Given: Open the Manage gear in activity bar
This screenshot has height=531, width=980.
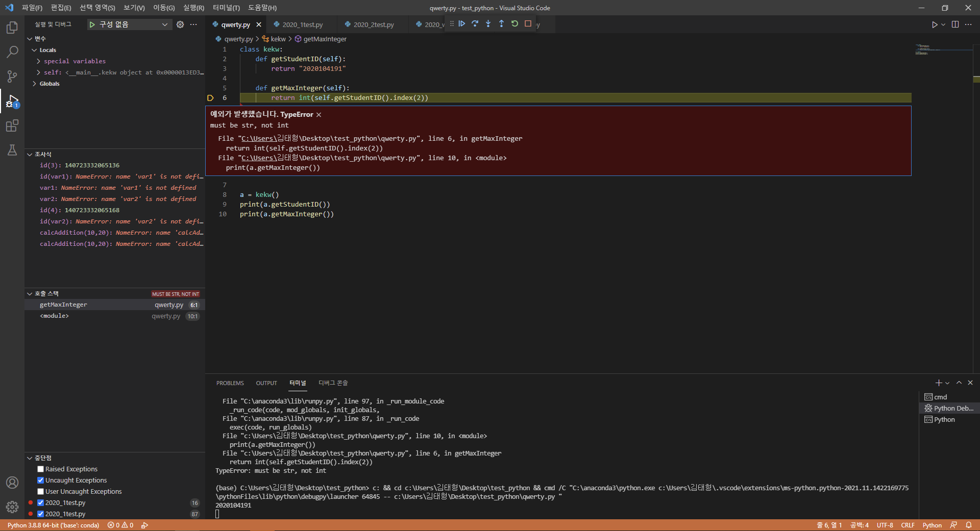Looking at the screenshot, I should 12,507.
